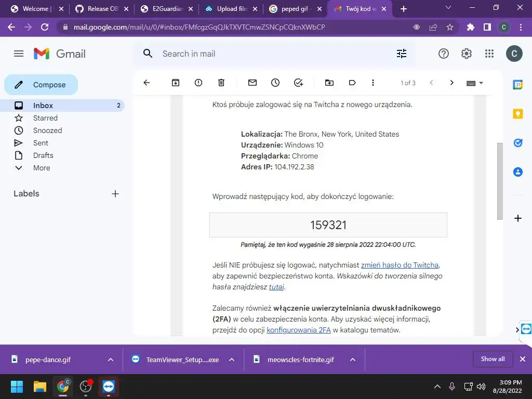Open TeamViewer_Setup download options chevron
Viewport: 532px width, 399px height.
pos(232,360)
